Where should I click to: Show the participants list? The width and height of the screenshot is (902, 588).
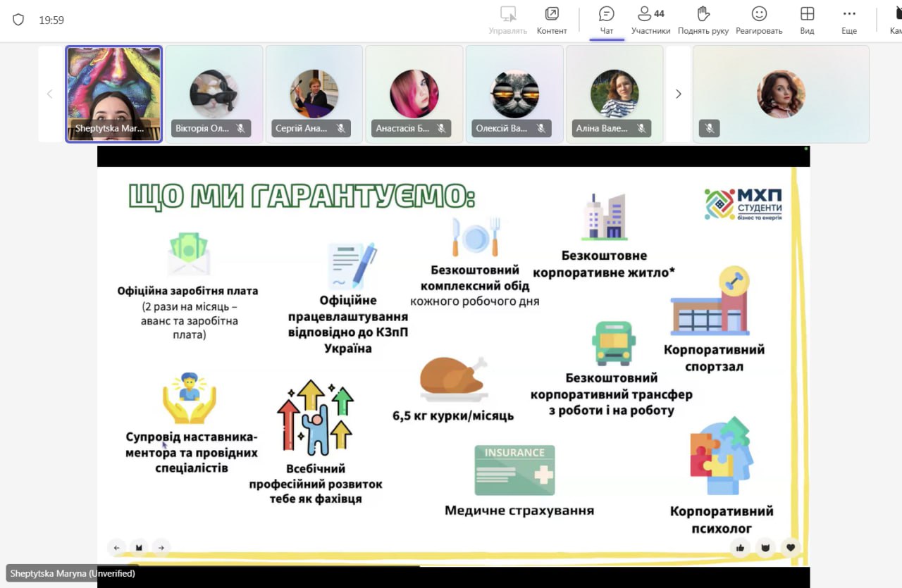coord(650,20)
